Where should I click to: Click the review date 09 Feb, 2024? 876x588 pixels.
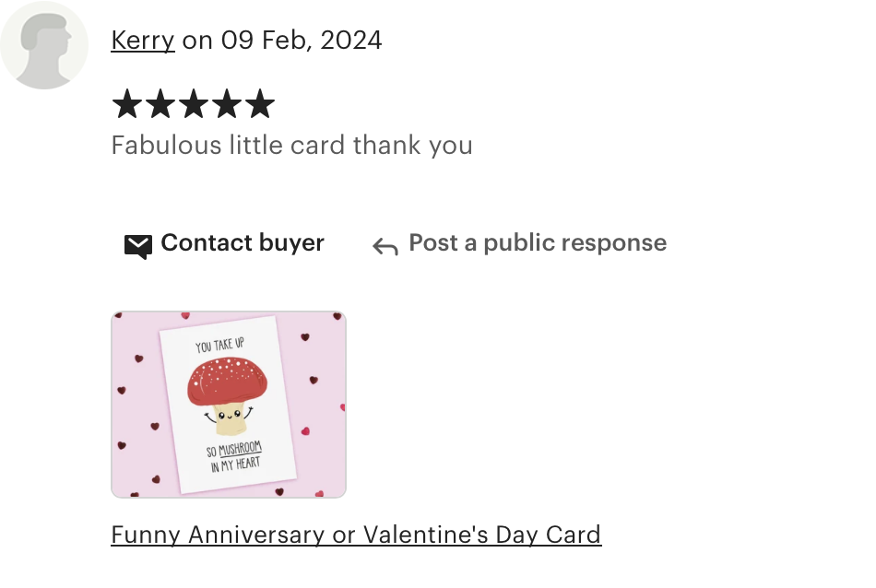302,41
